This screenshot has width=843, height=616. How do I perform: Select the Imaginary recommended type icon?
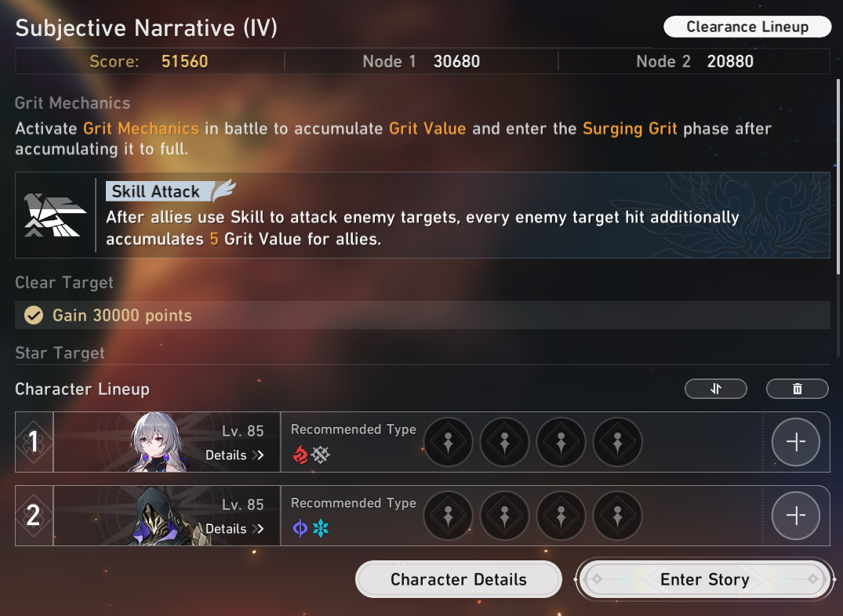321,455
